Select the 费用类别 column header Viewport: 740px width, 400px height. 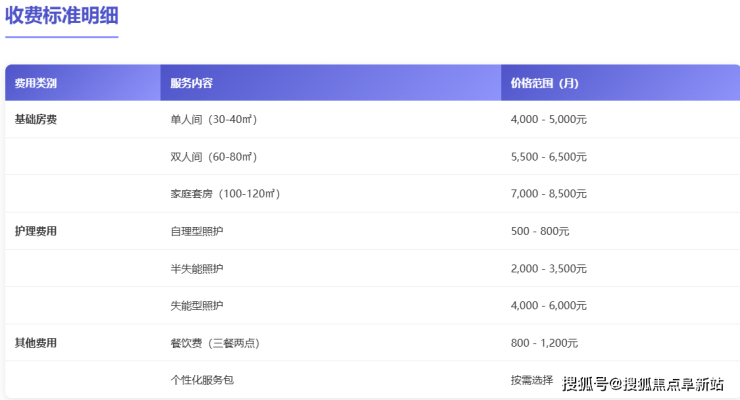pos(36,83)
